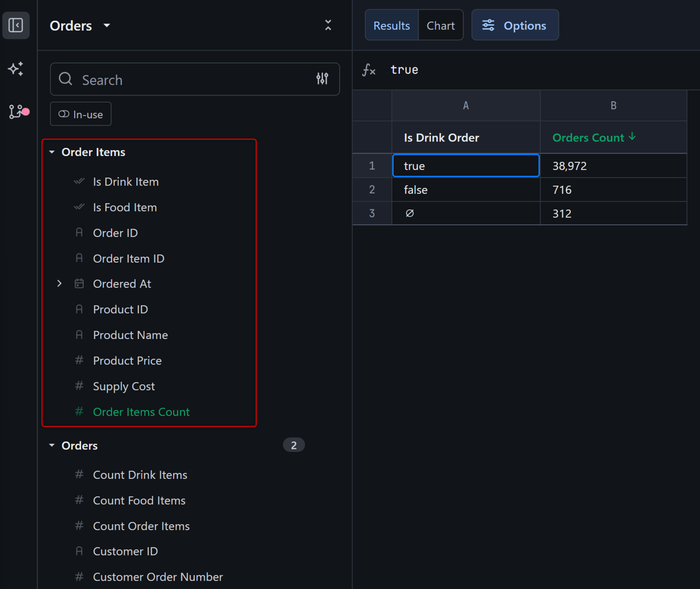Click the fx formula icon

pyautogui.click(x=369, y=70)
